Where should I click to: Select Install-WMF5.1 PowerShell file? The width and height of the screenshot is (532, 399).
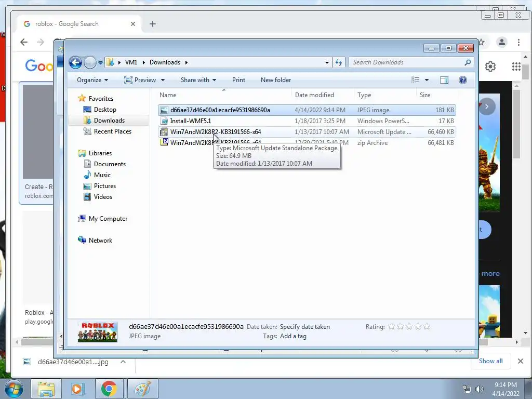click(307, 121)
